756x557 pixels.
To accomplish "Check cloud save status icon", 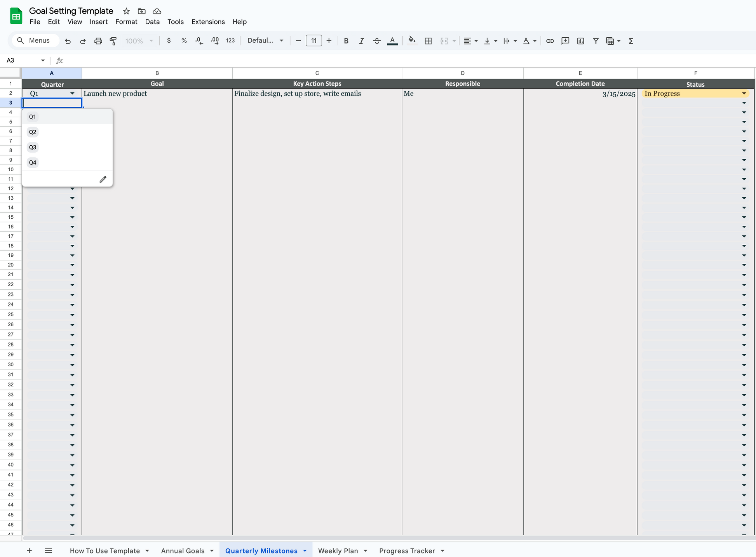I will (157, 11).
